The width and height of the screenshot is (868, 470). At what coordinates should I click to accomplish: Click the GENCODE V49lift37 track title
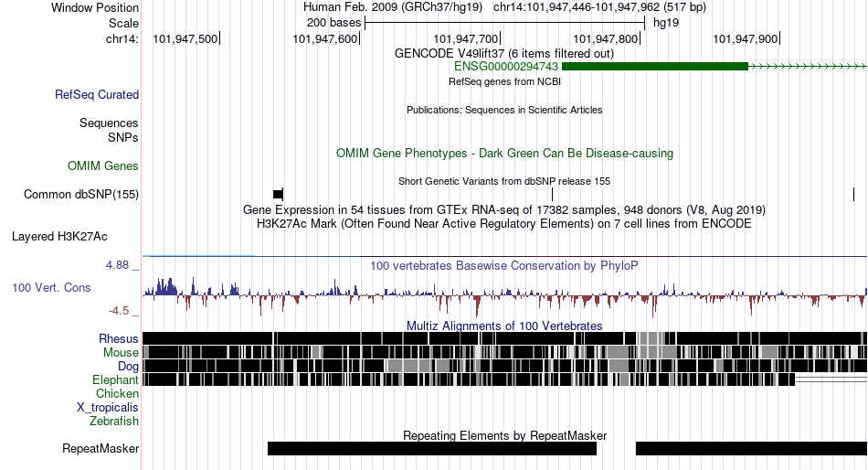tap(503, 54)
